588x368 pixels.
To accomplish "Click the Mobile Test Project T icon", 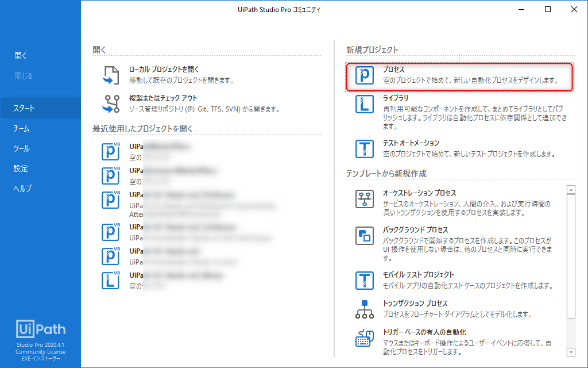I will click(365, 281).
